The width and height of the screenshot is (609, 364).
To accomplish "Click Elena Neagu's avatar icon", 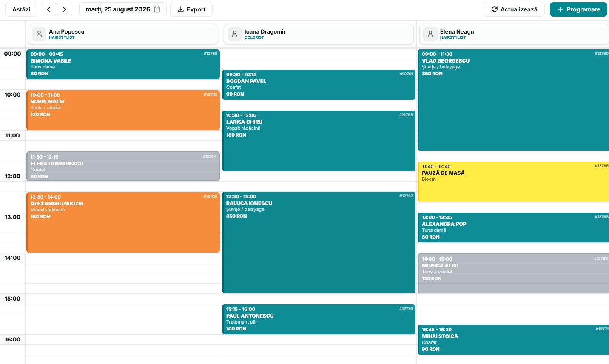I will click(430, 34).
